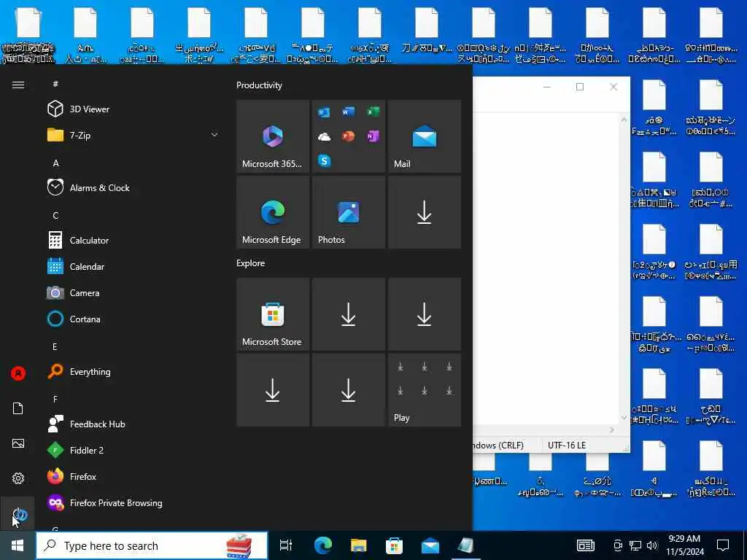
Task: Click the C letter header
Action: (55, 216)
